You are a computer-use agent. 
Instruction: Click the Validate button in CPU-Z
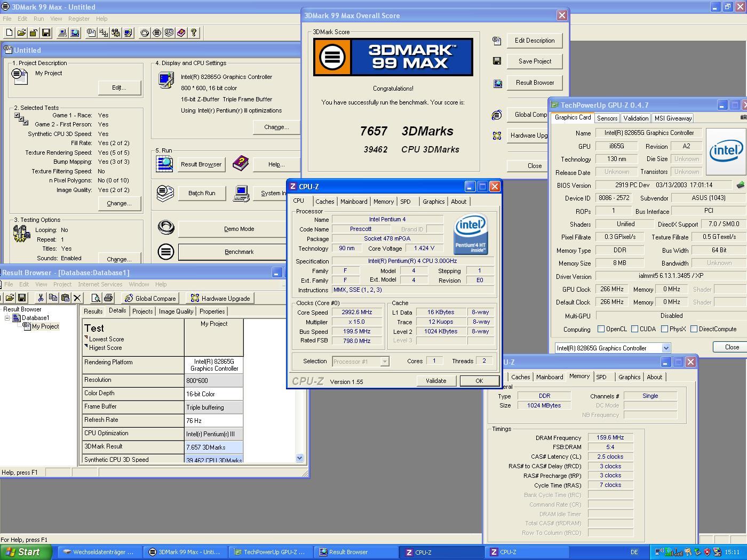(x=436, y=381)
